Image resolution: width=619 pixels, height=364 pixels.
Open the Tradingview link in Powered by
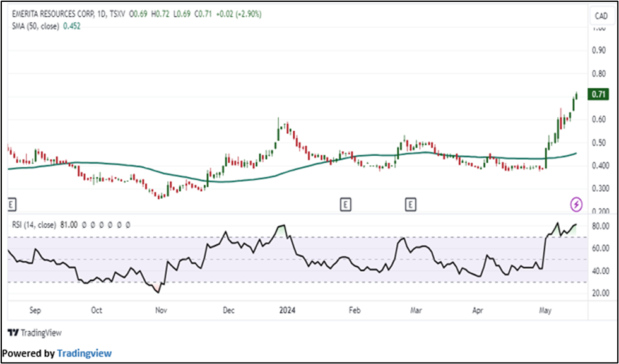(84, 353)
